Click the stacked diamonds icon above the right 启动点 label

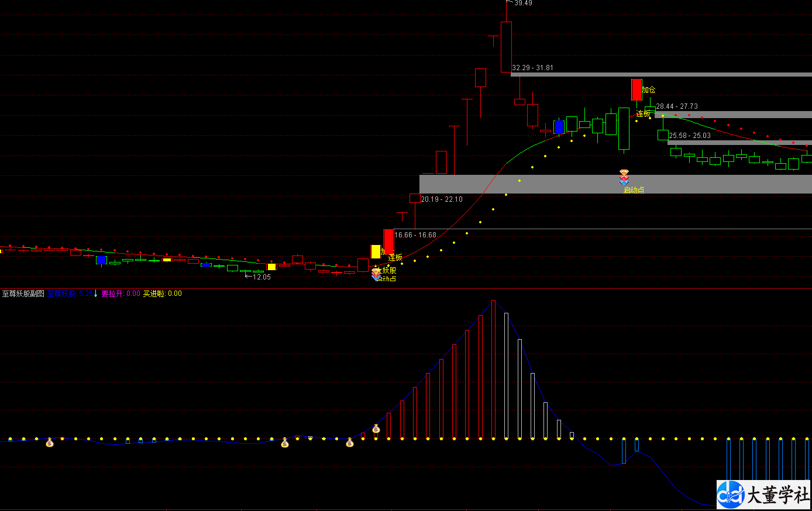[624, 177]
